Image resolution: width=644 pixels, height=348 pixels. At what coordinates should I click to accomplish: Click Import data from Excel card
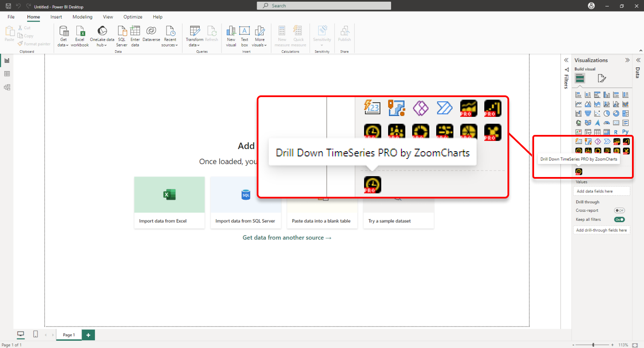coord(170,202)
